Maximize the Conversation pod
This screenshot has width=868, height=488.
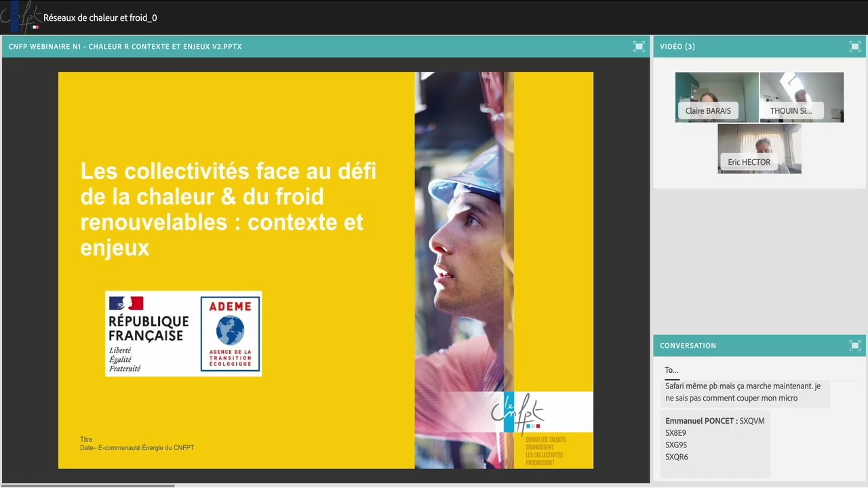[854, 346]
